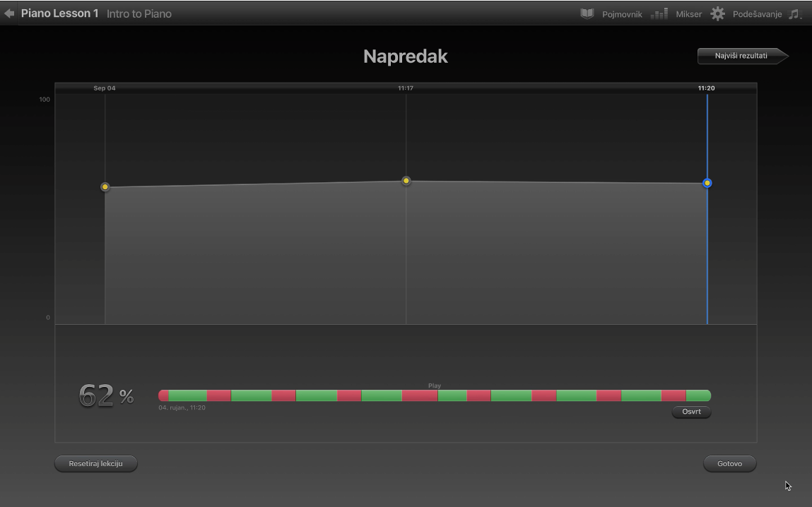Image resolution: width=812 pixels, height=507 pixels.
Task: Show Najviši rezultati high scores
Action: point(743,56)
